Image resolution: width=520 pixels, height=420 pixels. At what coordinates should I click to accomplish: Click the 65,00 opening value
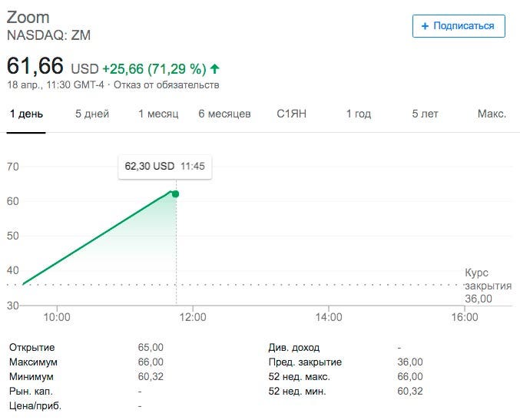(151, 347)
